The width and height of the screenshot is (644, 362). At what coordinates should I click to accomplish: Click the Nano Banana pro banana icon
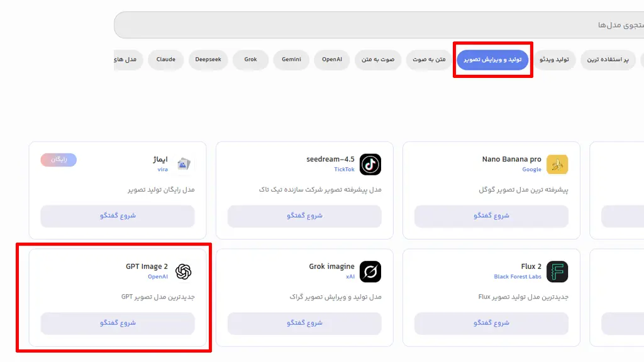pyautogui.click(x=557, y=164)
